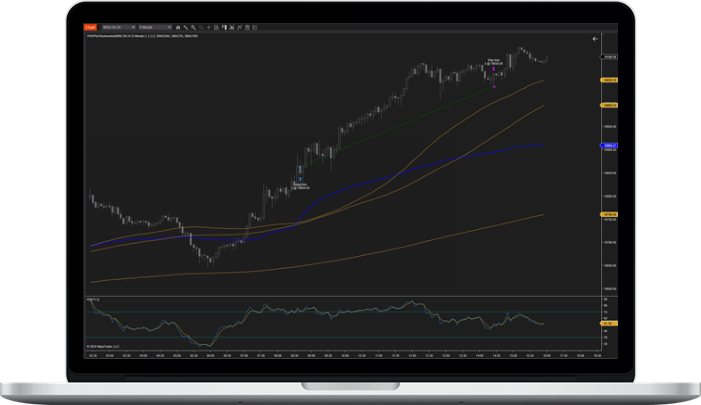Click the blue price marker on price axis
This screenshot has height=405, width=701.
(x=607, y=146)
